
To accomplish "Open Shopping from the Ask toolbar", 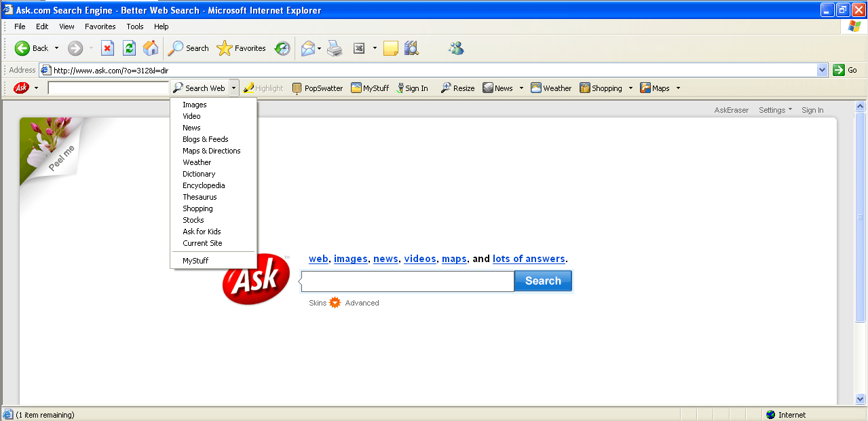I will coord(601,88).
